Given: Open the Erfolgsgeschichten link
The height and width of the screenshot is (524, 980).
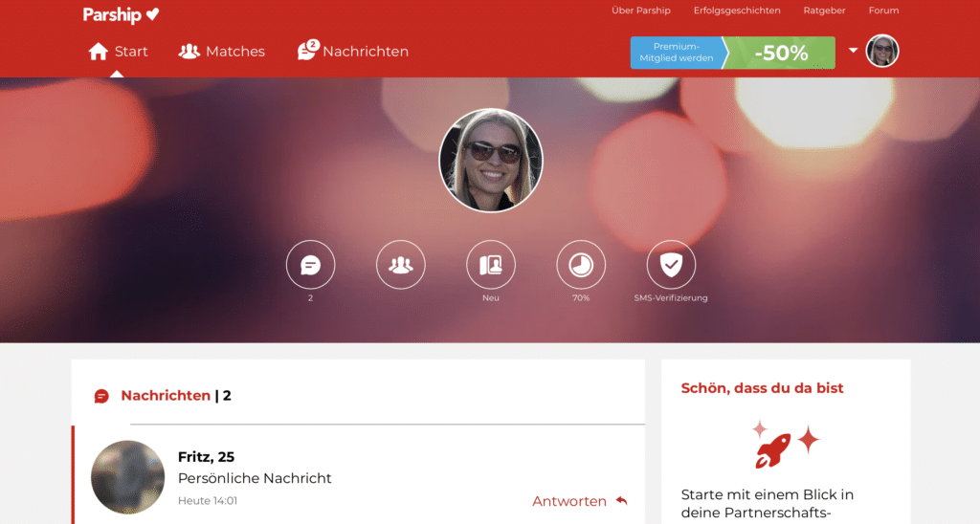Looking at the screenshot, I should pyautogui.click(x=737, y=11).
